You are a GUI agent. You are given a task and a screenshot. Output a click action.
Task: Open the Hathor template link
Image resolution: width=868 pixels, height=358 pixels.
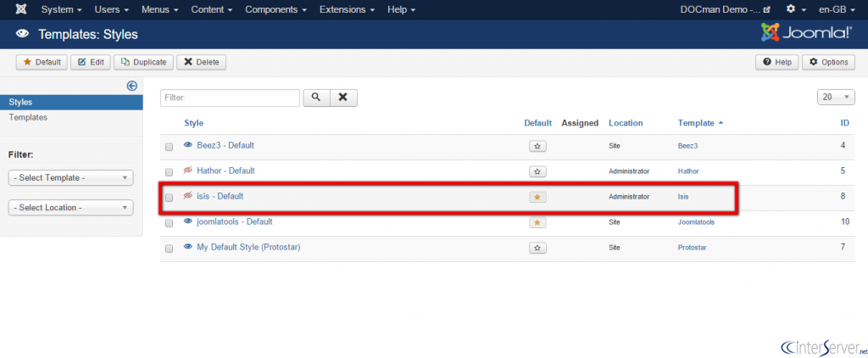(x=688, y=172)
